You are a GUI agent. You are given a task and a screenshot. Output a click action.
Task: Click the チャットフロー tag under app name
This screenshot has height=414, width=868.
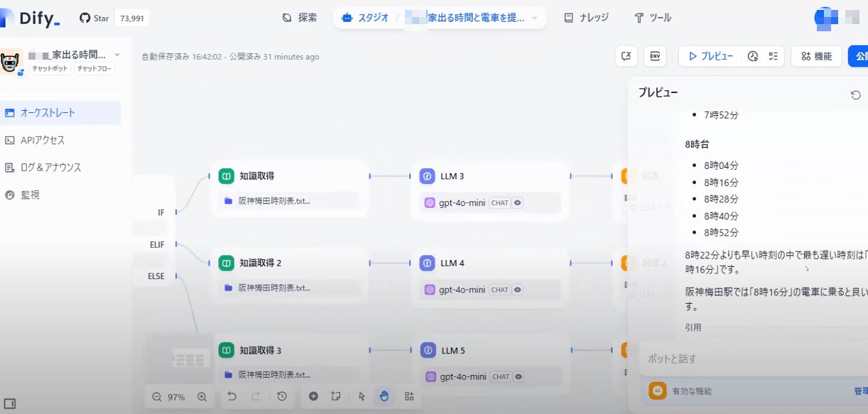[x=93, y=69]
